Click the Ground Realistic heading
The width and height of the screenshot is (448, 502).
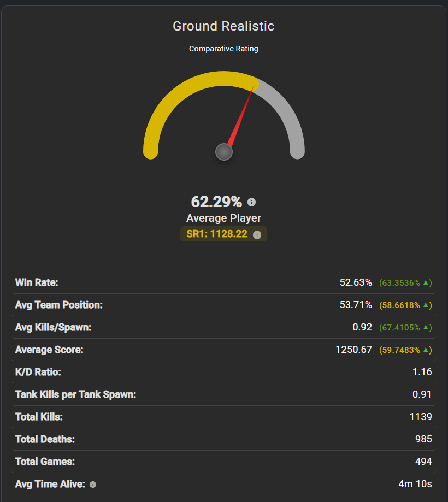(223, 26)
